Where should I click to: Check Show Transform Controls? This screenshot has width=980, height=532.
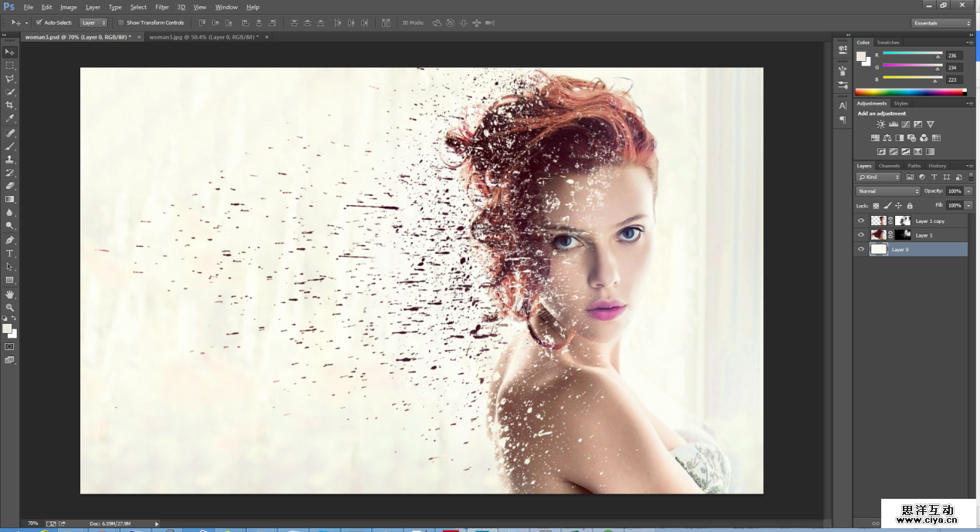[x=120, y=23]
